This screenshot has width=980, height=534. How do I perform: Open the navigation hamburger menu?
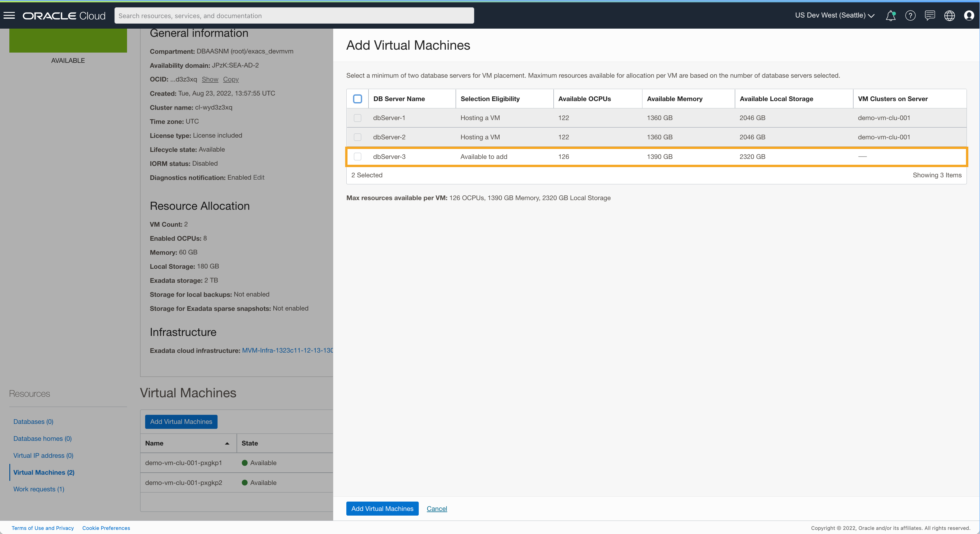9,15
